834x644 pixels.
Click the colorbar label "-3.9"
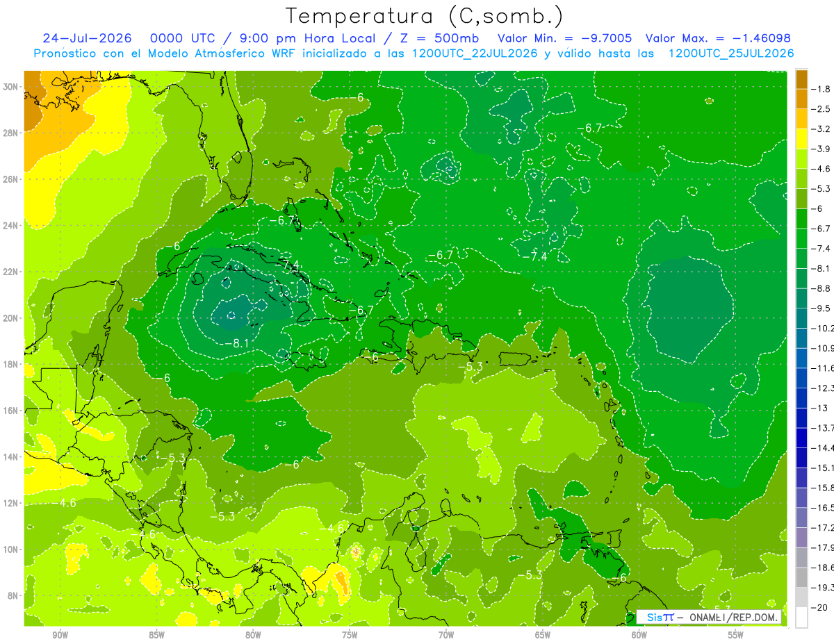point(821,149)
